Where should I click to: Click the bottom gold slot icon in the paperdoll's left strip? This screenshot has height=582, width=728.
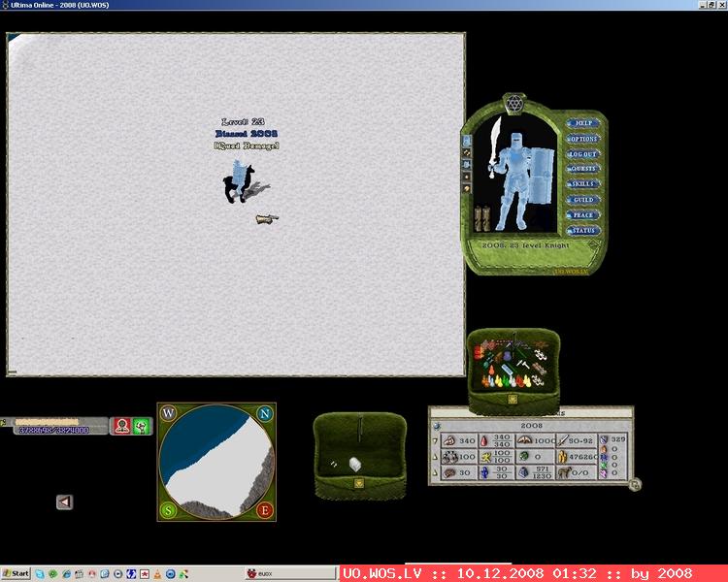pos(467,189)
